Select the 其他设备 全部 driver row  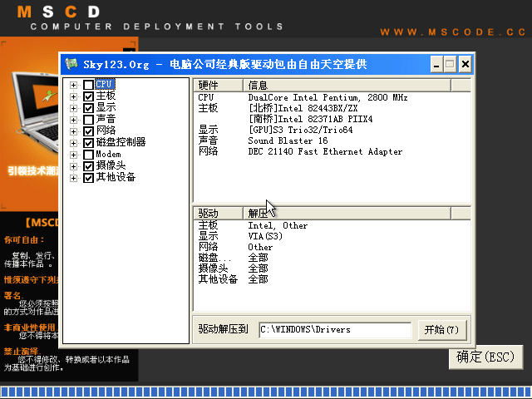(332, 279)
